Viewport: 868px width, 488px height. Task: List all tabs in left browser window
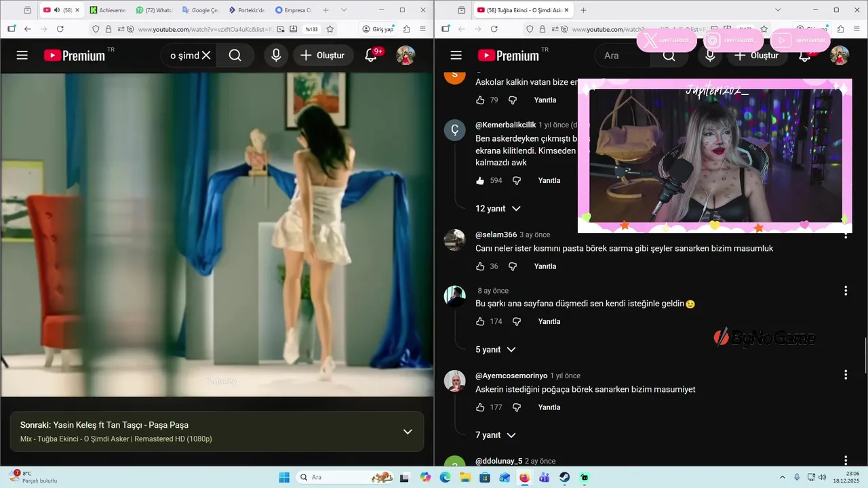(344, 10)
